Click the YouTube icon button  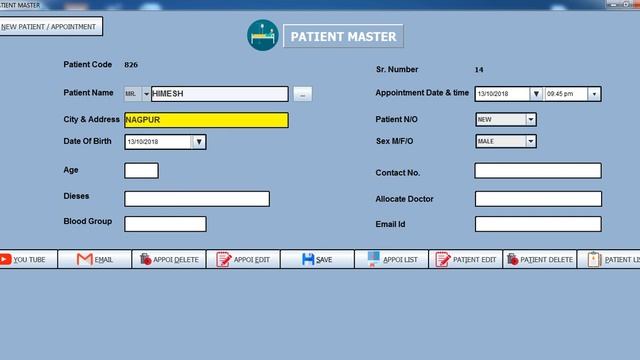(28, 260)
